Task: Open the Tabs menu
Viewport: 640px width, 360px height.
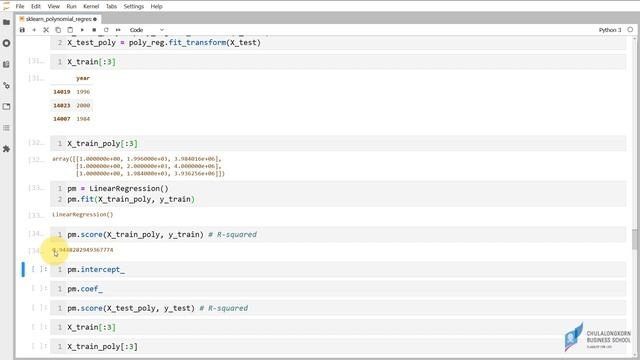Action: 111,6
